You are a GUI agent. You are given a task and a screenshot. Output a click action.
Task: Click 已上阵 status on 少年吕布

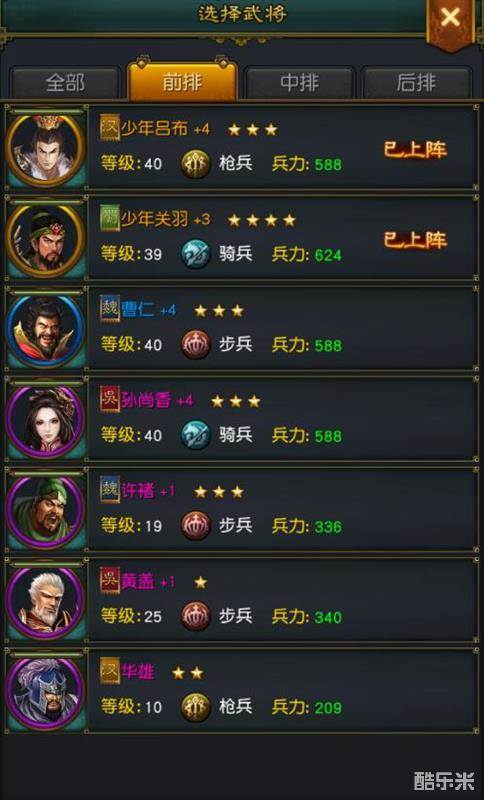click(415, 149)
